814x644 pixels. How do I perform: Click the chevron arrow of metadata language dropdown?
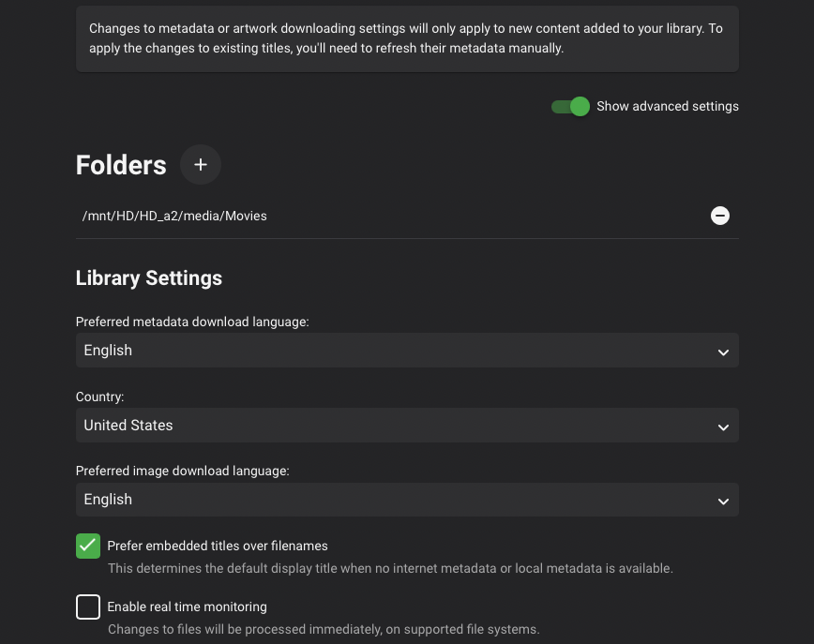pos(723,352)
